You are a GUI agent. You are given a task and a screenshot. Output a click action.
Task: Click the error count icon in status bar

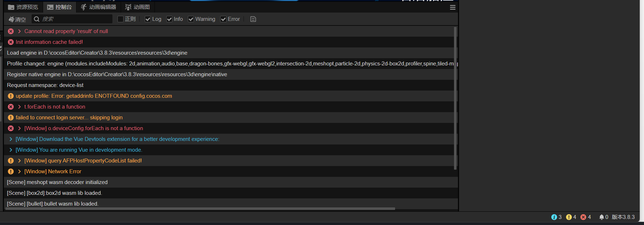coord(583,217)
